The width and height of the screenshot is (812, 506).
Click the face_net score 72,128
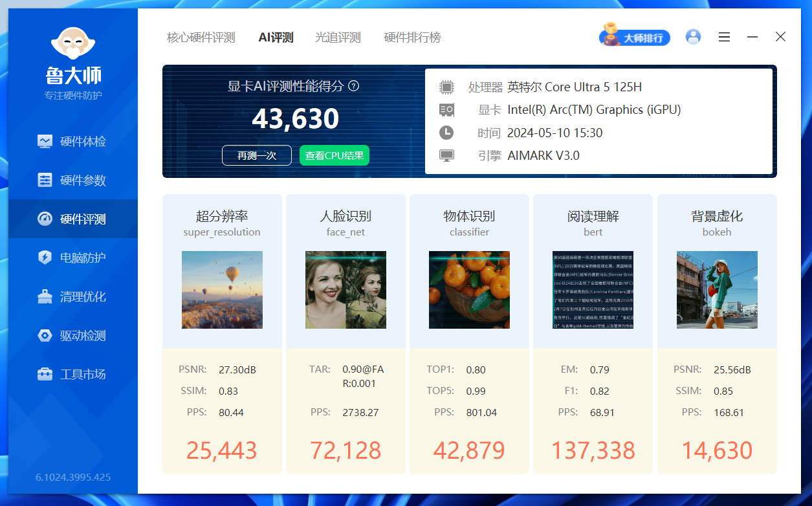[346, 450]
